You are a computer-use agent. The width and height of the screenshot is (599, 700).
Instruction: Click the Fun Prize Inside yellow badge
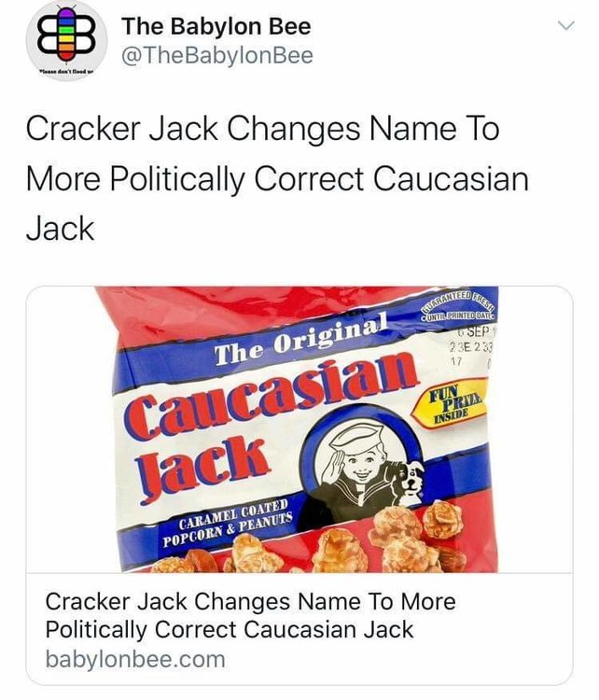[451, 402]
